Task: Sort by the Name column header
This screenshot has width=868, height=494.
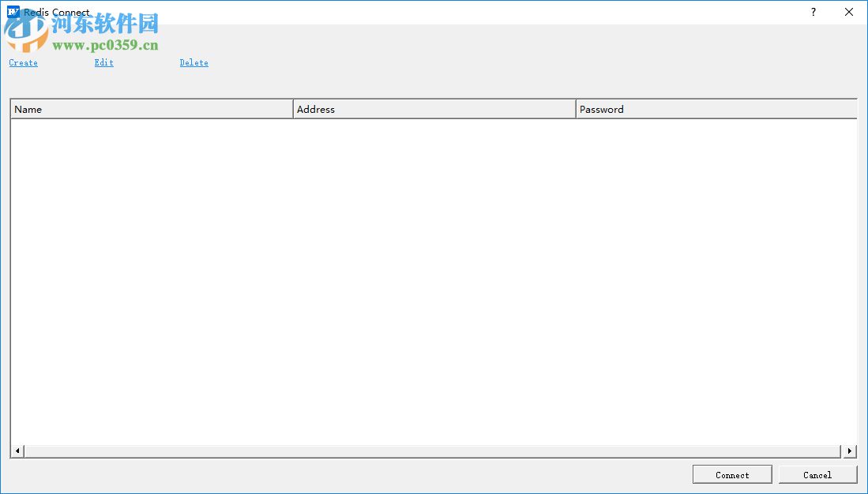Action: click(152, 109)
